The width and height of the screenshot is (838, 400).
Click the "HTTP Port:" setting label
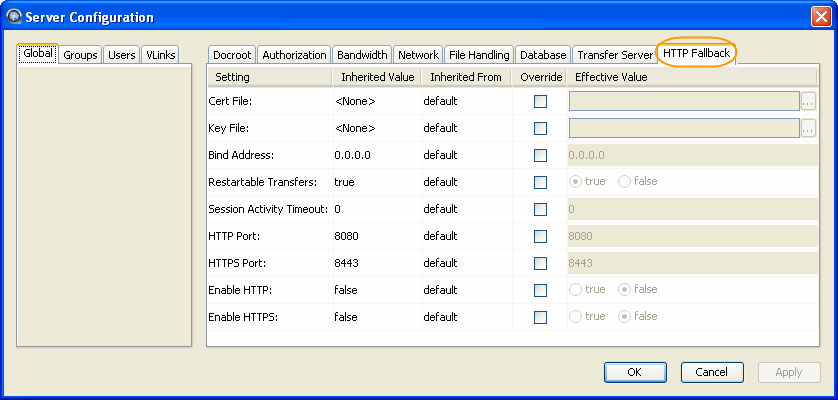[x=234, y=236]
